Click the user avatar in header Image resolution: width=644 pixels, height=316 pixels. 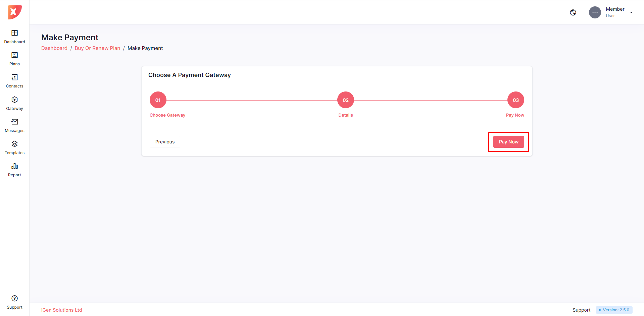click(595, 12)
